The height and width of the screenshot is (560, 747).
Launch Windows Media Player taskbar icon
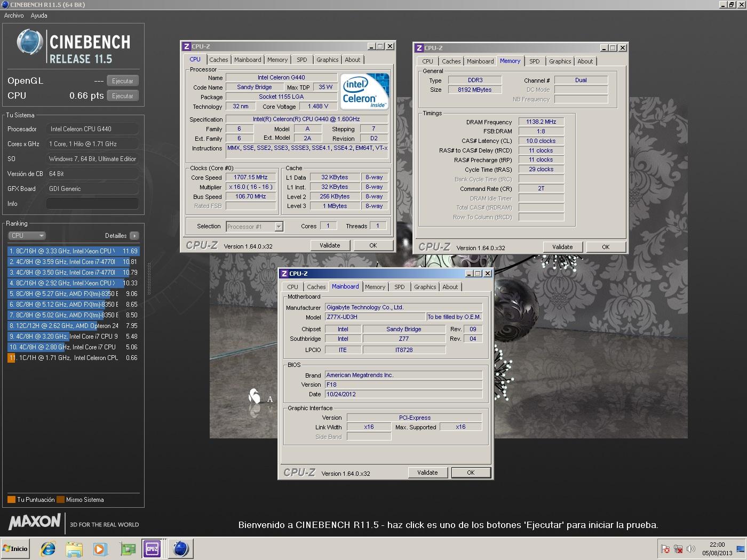tap(100, 548)
